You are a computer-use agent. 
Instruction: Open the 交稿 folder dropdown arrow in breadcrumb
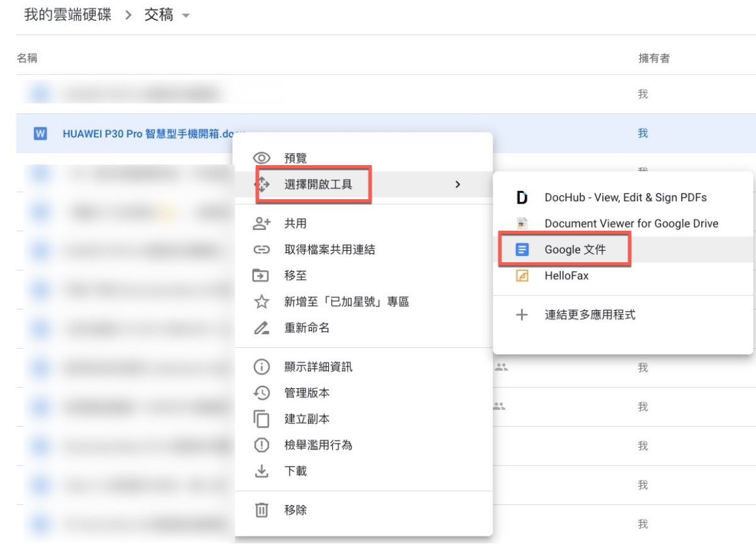[x=185, y=16]
